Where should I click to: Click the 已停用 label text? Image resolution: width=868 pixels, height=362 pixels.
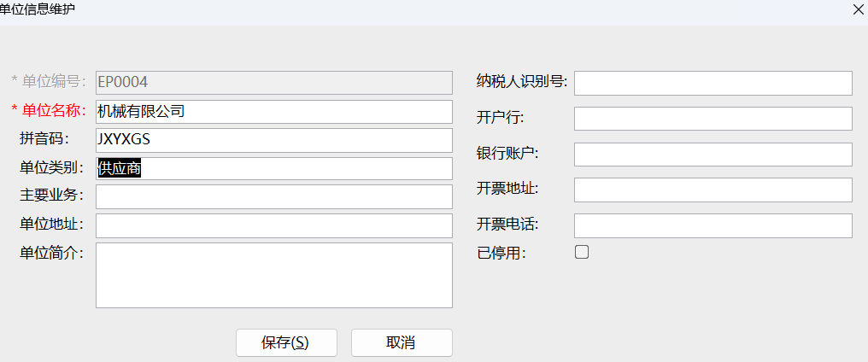point(501,253)
